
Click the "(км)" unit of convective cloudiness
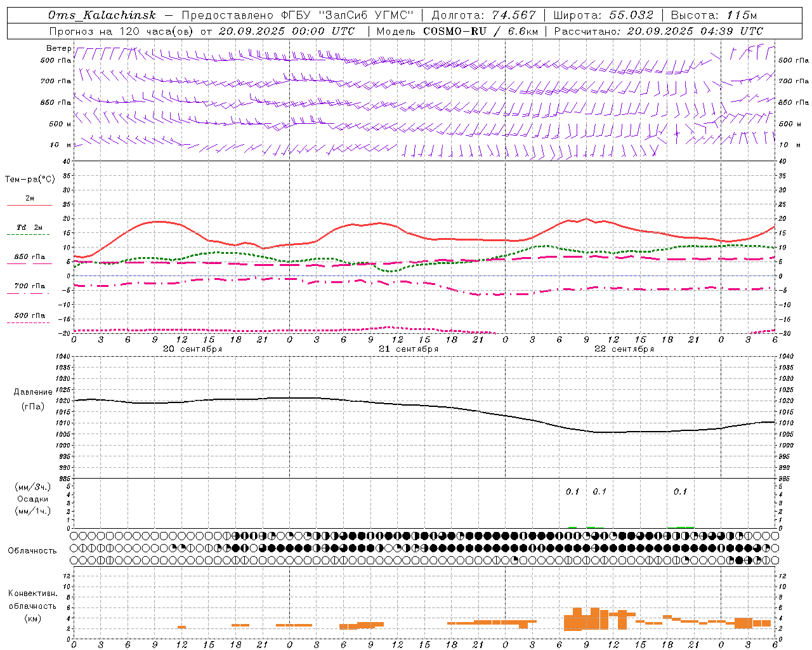coord(32,618)
